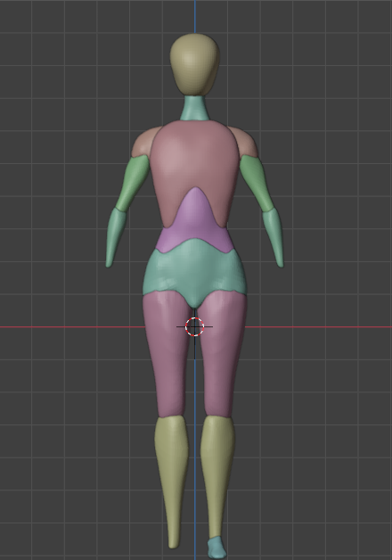
Task: Select the olive calf on screen right
Action: pos(217,475)
